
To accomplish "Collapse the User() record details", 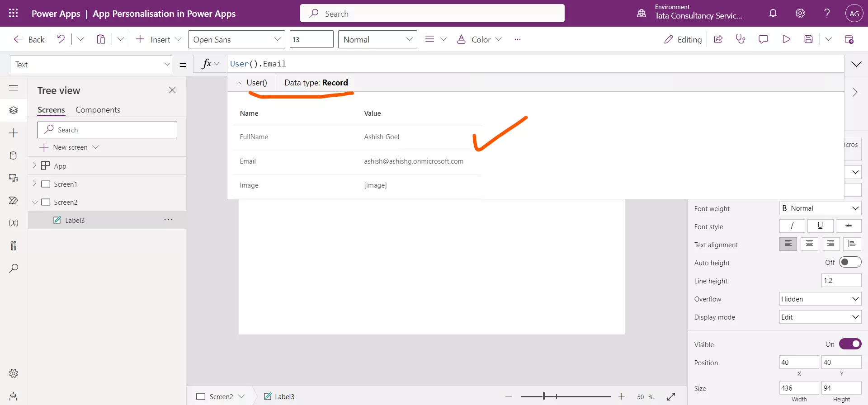I will (239, 83).
